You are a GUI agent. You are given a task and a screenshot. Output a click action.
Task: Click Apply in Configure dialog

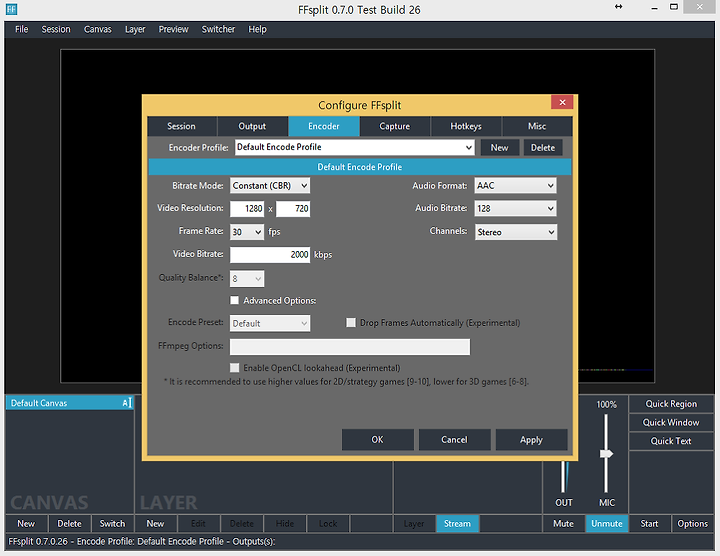[x=531, y=440]
